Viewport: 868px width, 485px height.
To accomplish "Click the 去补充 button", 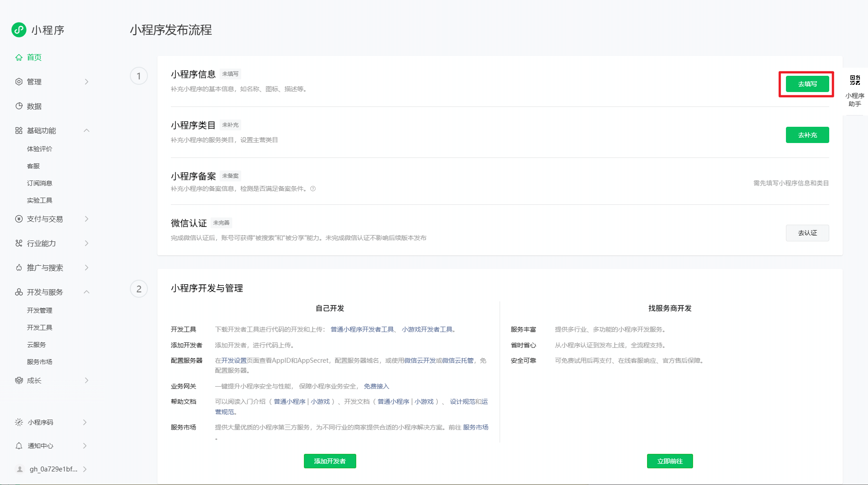I will pyautogui.click(x=807, y=135).
